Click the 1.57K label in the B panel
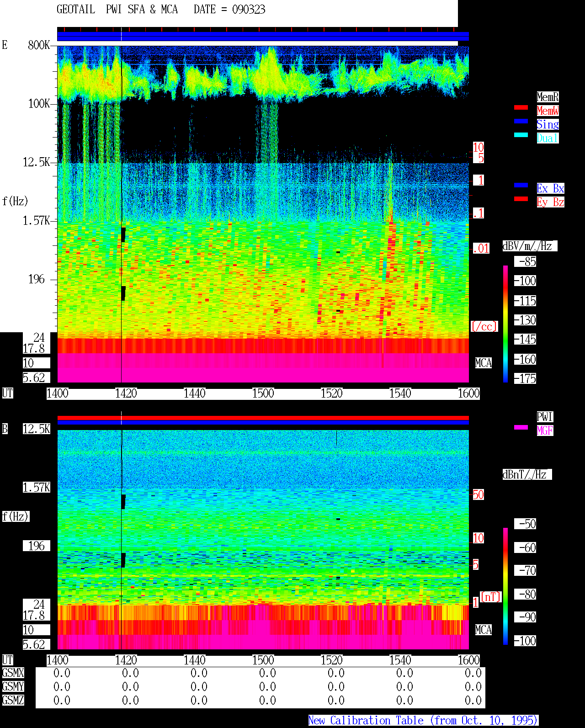This screenshot has height=728, width=585. pyautogui.click(x=37, y=487)
